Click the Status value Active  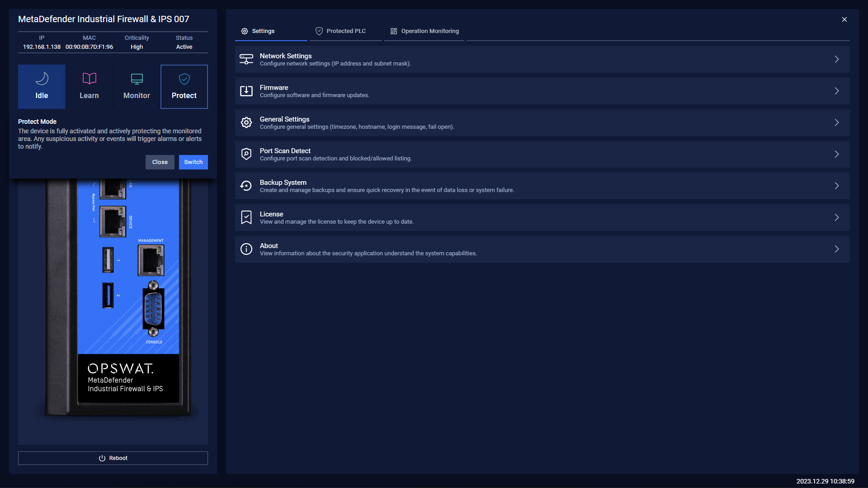click(184, 47)
